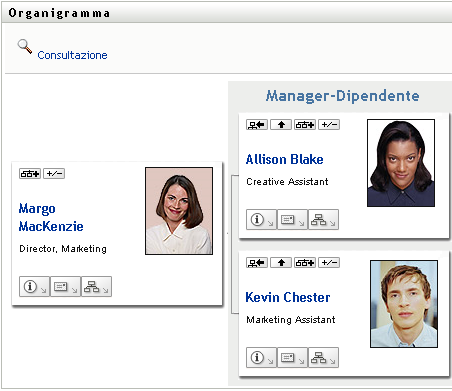
Task: Go up one level on Kevin Chester's card
Action: pos(281,263)
